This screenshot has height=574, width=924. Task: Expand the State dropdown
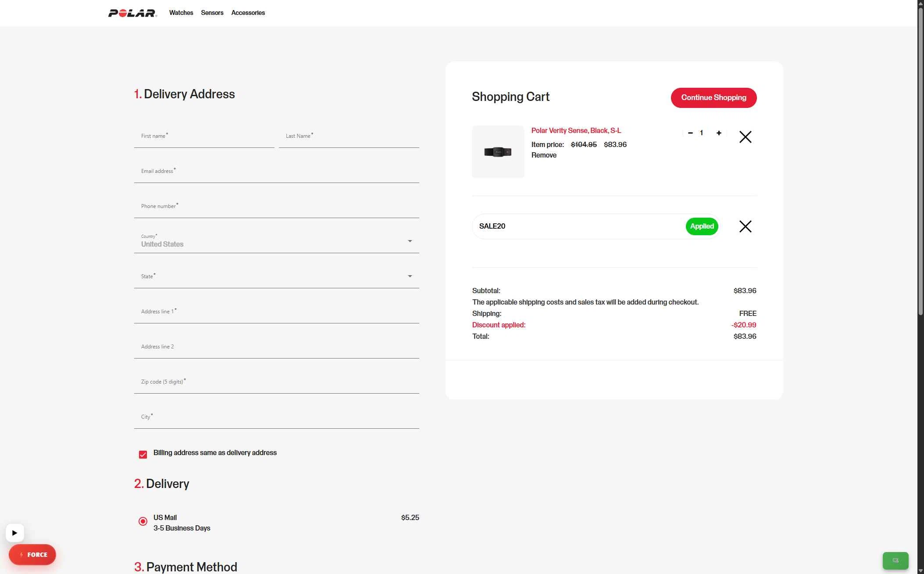(277, 277)
